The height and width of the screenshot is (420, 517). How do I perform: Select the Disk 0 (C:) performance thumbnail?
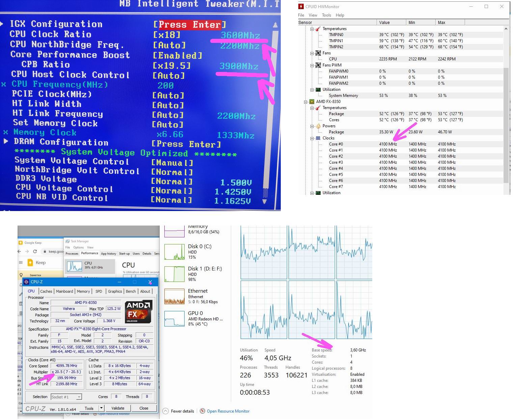point(174,252)
